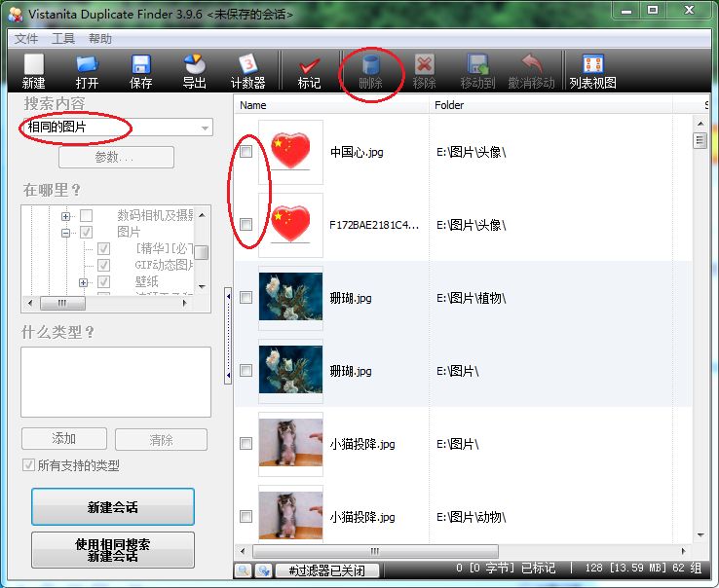Viewport: 719px width, 588px height.
Task: Click the 新建会话 button
Action: tap(113, 507)
